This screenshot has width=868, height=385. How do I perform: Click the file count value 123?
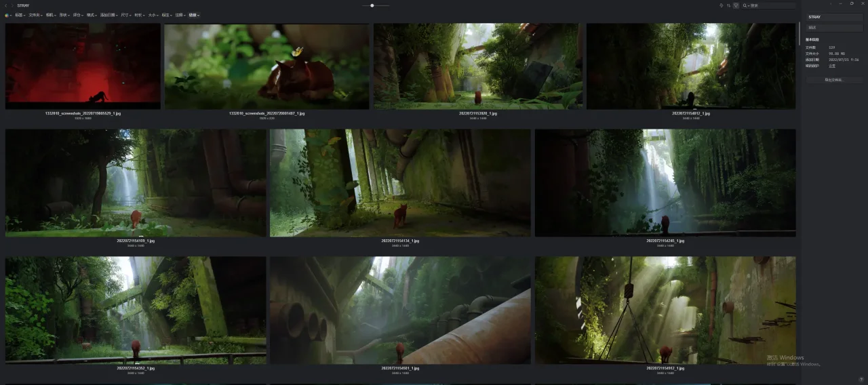point(832,47)
